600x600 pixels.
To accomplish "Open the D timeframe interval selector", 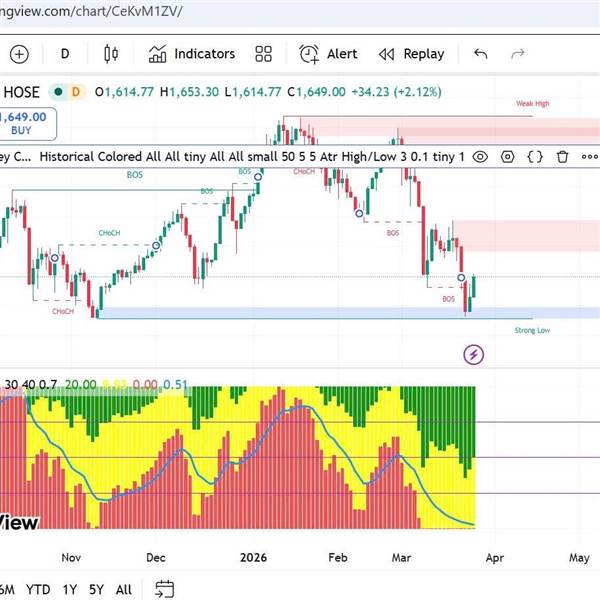I will click(x=65, y=54).
